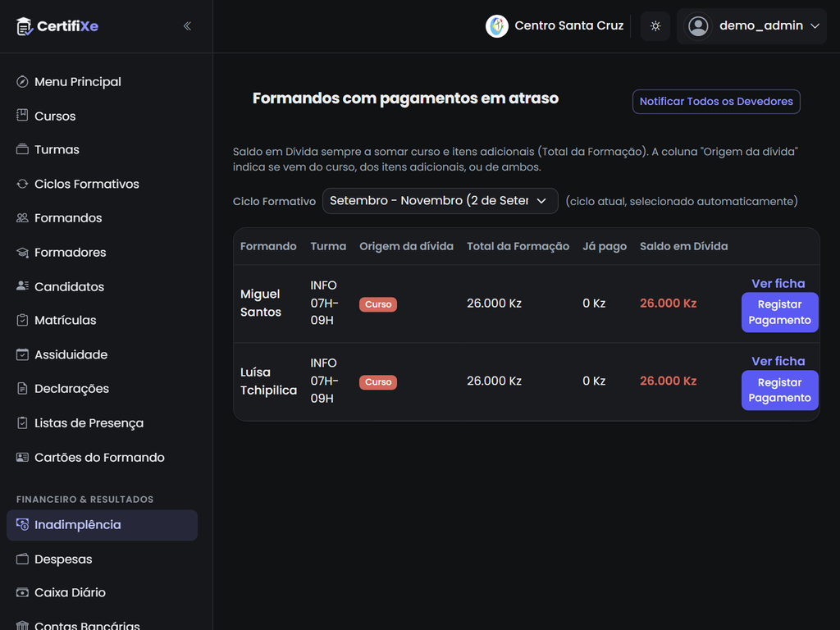Click the Formadores graduation cap icon

(22, 253)
